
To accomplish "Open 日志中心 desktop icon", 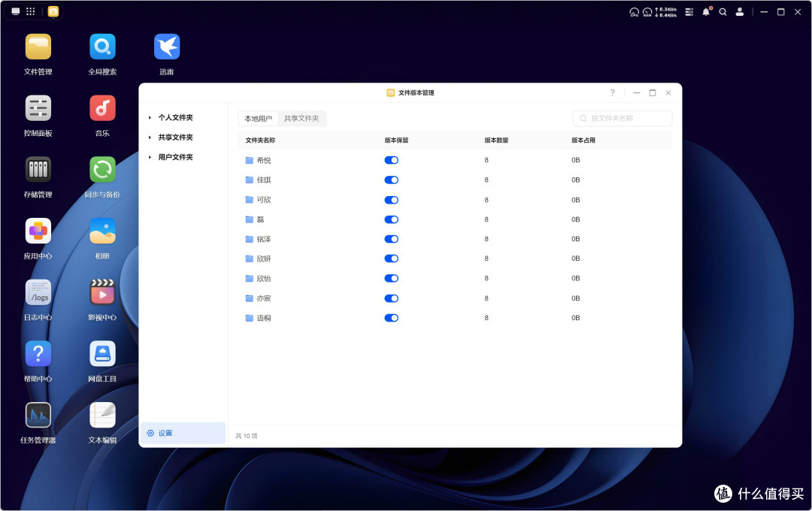I will (38, 292).
